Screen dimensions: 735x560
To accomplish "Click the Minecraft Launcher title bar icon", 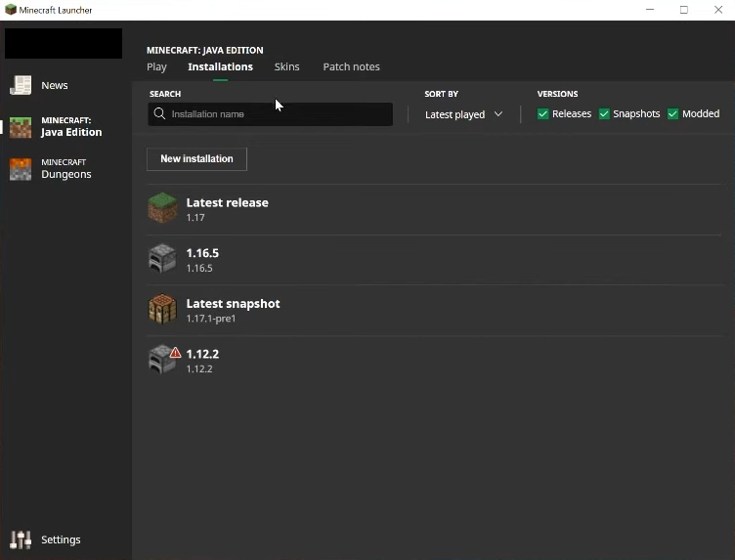I will click(11, 10).
